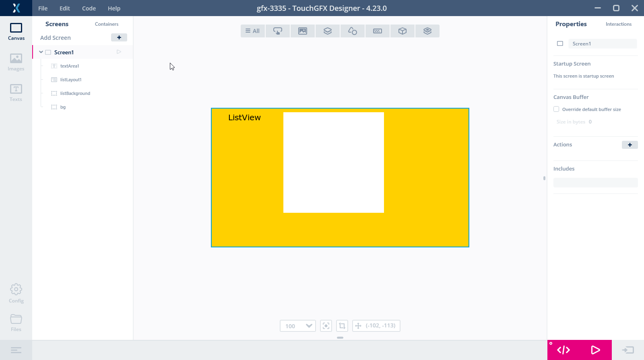644x360 pixels.
Task: Switch to the Containers tab
Action: (x=107, y=24)
